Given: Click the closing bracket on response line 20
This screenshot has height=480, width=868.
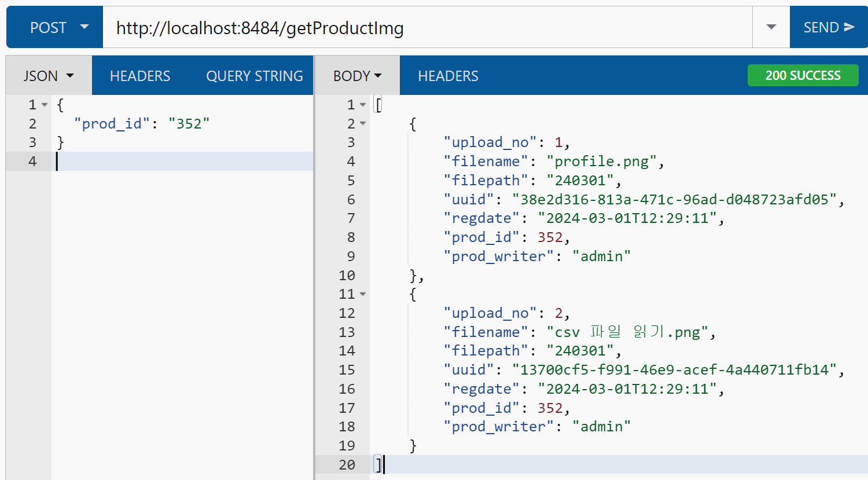Looking at the screenshot, I should coord(378,464).
